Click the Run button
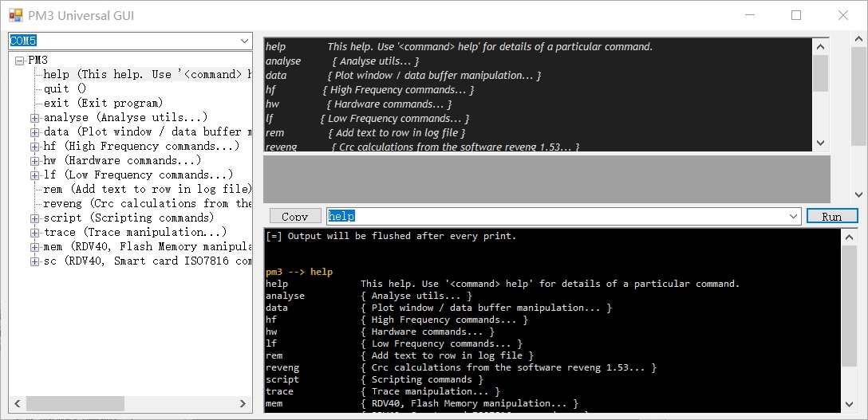 (832, 216)
